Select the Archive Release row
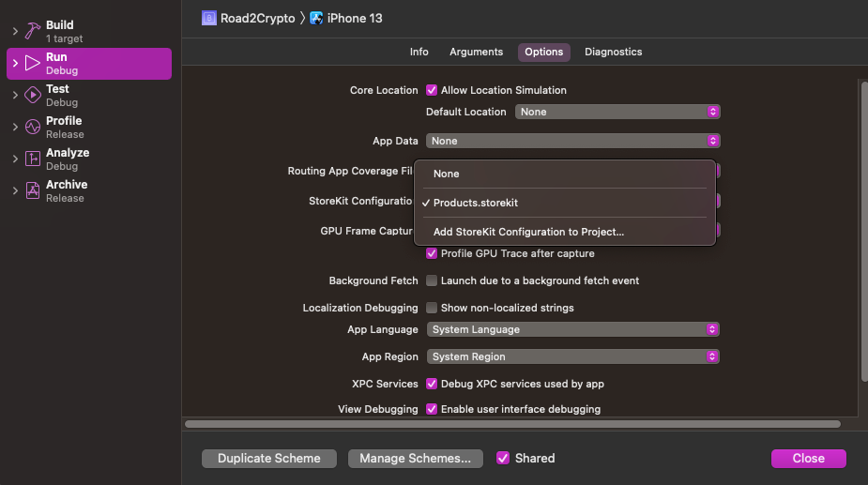 point(89,191)
